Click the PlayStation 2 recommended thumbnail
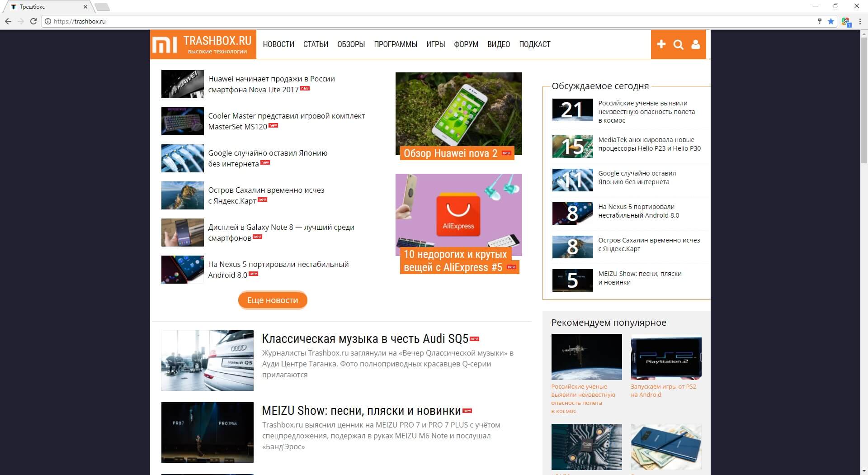 [x=666, y=357]
